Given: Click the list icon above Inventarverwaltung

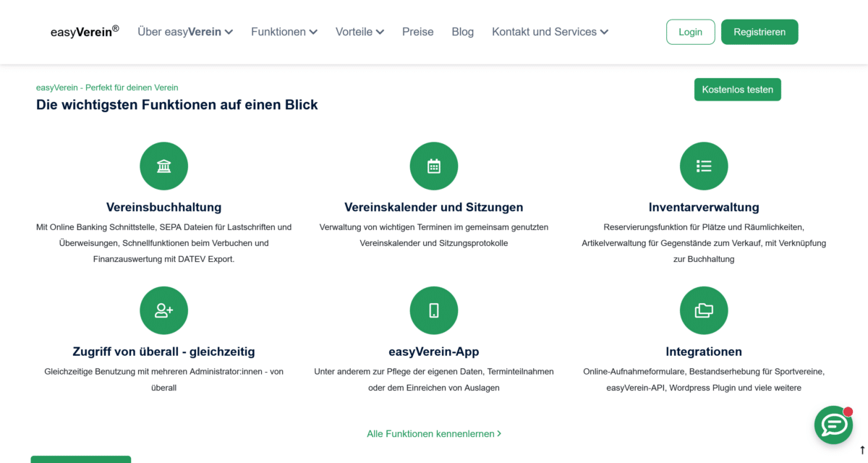Looking at the screenshot, I should point(704,166).
